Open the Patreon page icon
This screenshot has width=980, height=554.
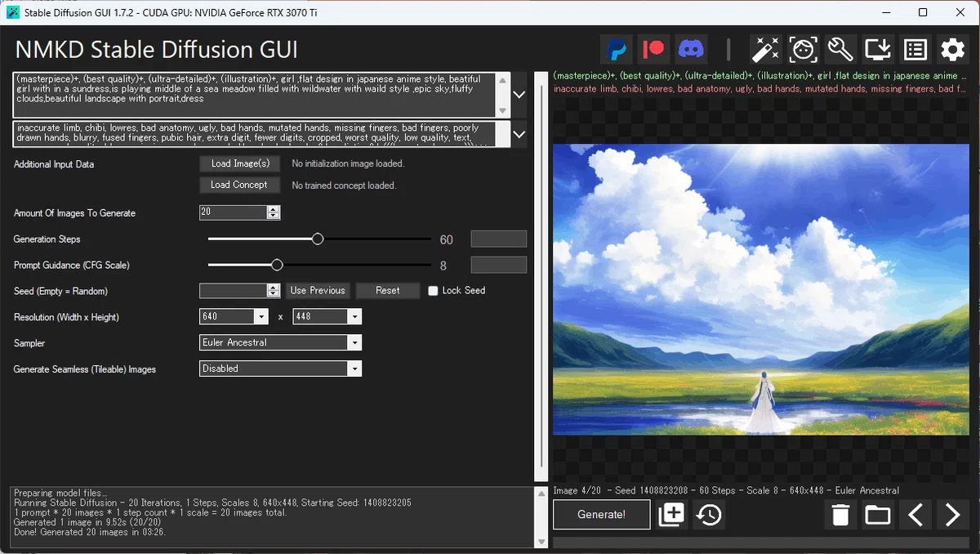pos(654,50)
